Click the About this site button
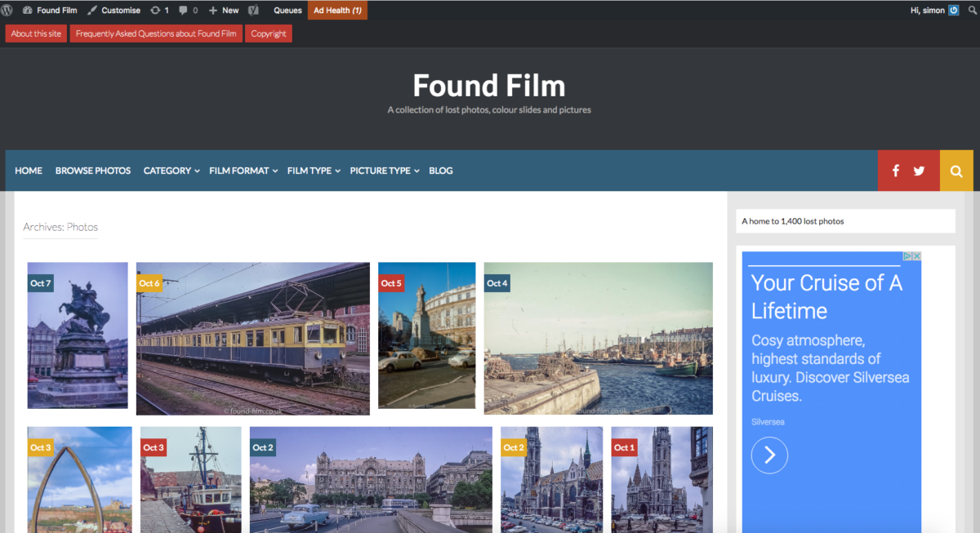 (x=36, y=33)
